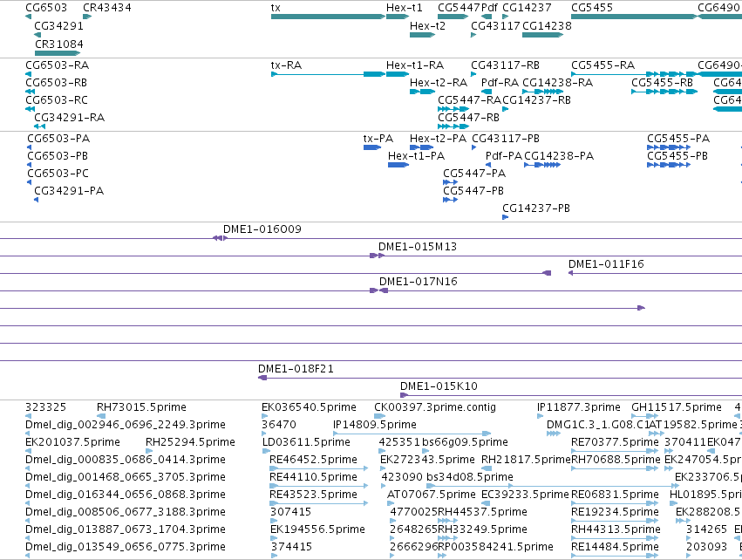Open the CG34291 gene label
The width and height of the screenshot is (742, 560).
[58, 26]
